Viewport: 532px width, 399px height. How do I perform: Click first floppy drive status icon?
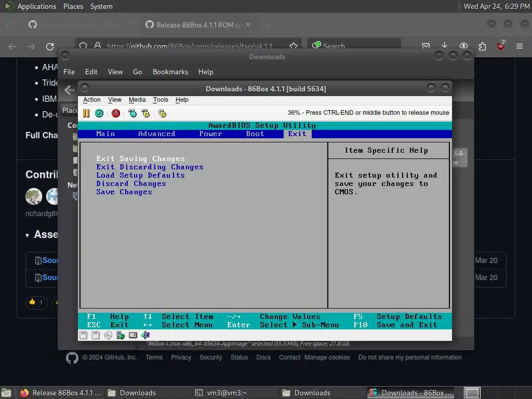[83, 335]
